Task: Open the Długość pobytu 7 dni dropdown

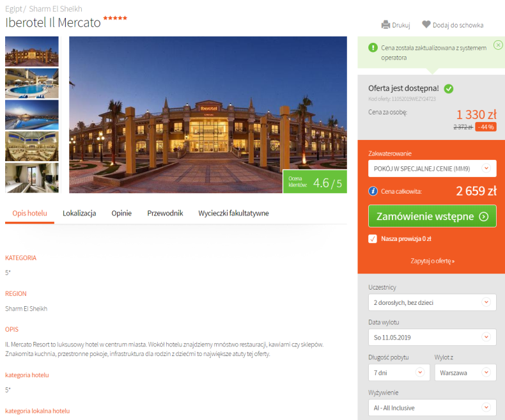Action: coord(399,373)
